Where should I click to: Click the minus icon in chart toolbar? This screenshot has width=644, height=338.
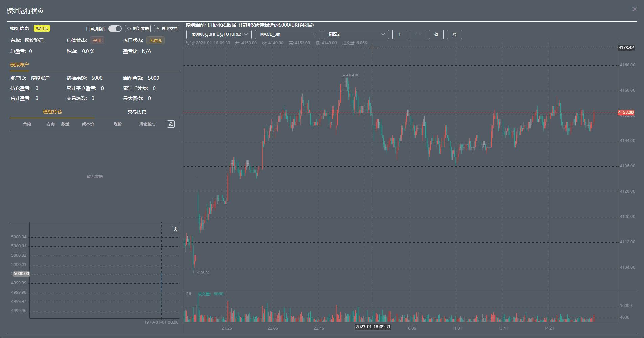click(418, 34)
